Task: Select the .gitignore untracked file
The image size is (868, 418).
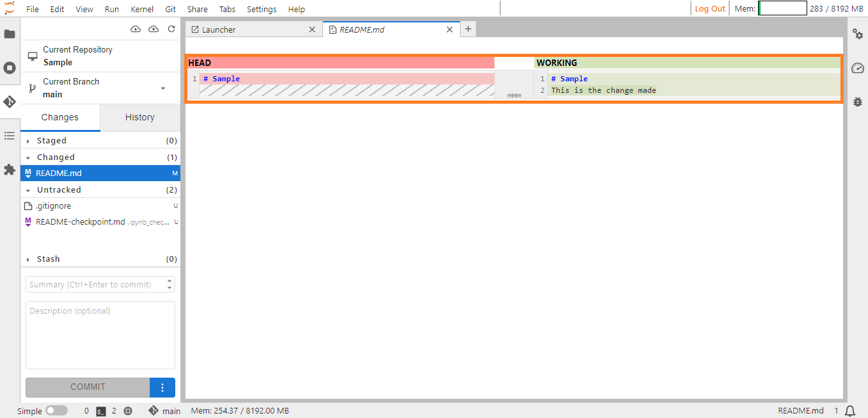Action: click(100, 206)
